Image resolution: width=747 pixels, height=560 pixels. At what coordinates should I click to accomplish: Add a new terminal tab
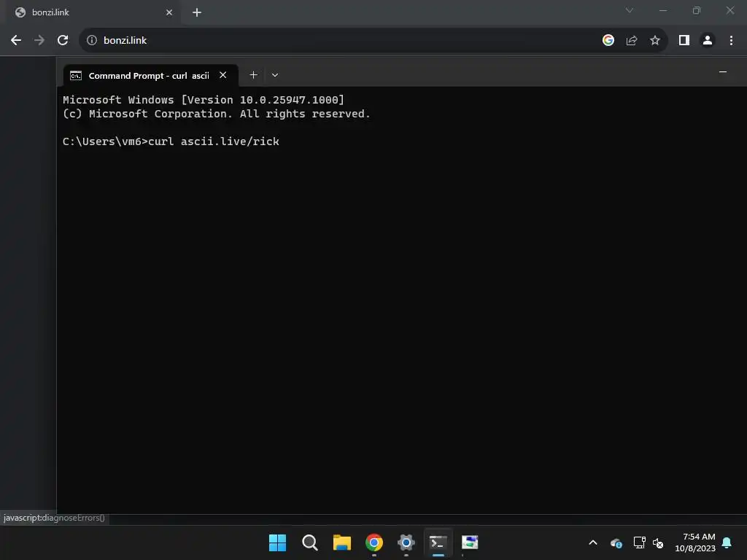coord(253,75)
